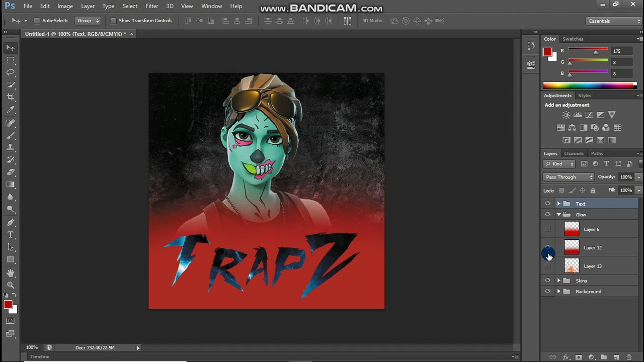Image resolution: width=644 pixels, height=362 pixels.
Task: Hide the Text group layer
Action: (x=547, y=204)
